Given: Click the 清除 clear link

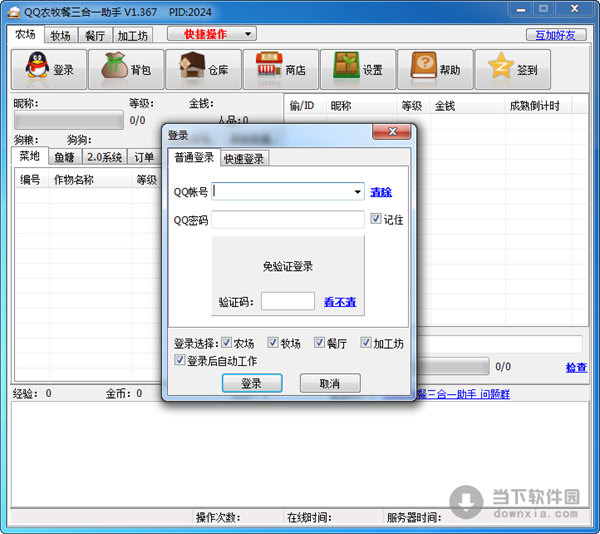Looking at the screenshot, I should point(381,192).
